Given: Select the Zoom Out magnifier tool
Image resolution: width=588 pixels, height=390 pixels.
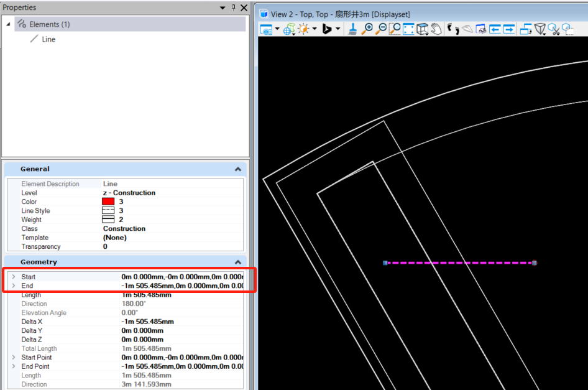Looking at the screenshot, I should click(x=380, y=29).
